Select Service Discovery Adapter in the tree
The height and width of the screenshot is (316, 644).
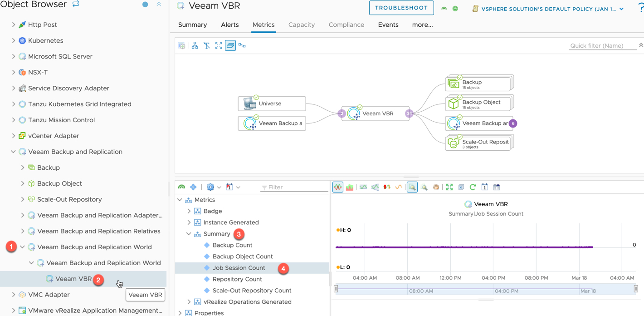click(68, 88)
